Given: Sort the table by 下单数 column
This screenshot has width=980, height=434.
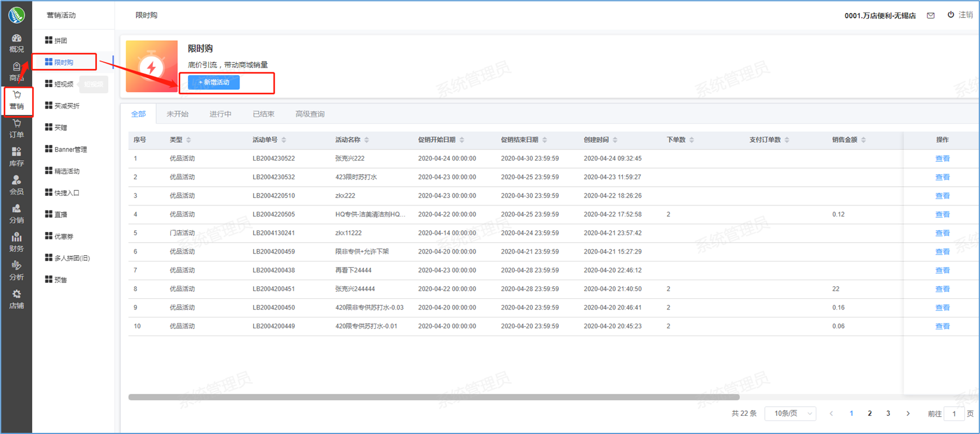Looking at the screenshot, I should pyautogui.click(x=691, y=140).
